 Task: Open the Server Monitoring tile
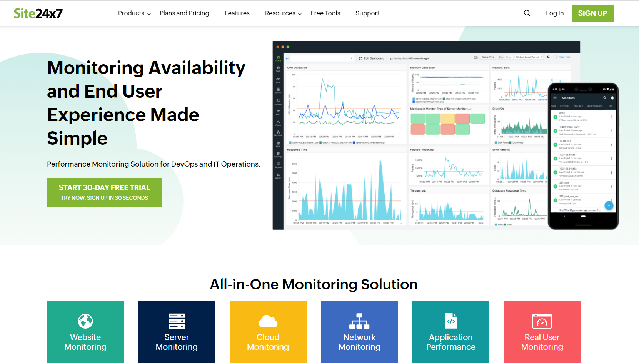(177, 332)
